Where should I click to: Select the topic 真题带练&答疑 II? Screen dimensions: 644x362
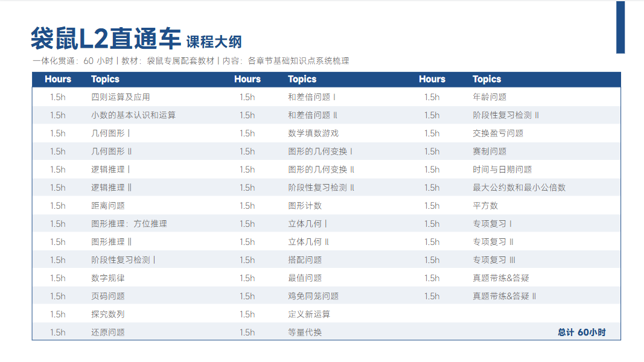pyautogui.click(x=505, y=296)
